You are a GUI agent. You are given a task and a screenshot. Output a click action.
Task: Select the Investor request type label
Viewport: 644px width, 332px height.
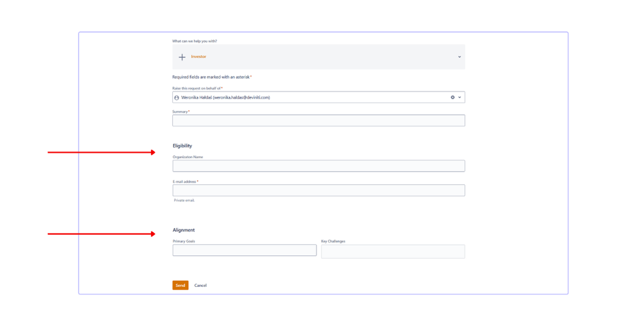[199, 57]
